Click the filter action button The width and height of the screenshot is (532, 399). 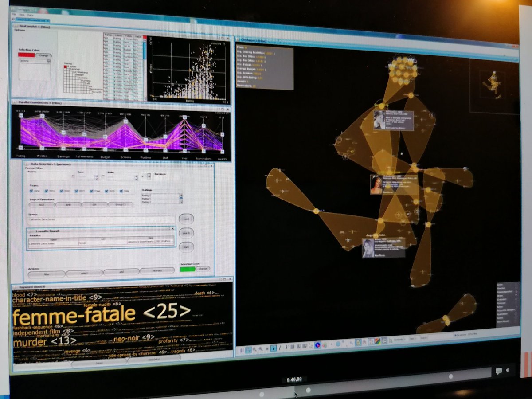(x=47, y=274)
